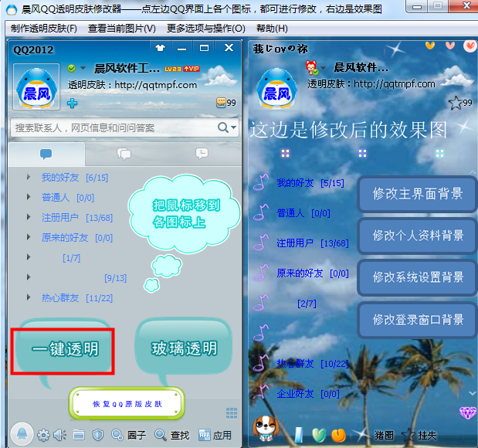Click the music note beside 注册用户 in preview
The width and height of the screenshot is (478, 448).
pos(261,242)
